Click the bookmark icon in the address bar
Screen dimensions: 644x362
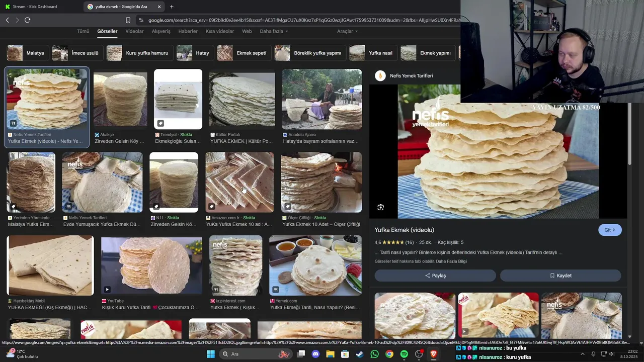(x=128, y=20)
